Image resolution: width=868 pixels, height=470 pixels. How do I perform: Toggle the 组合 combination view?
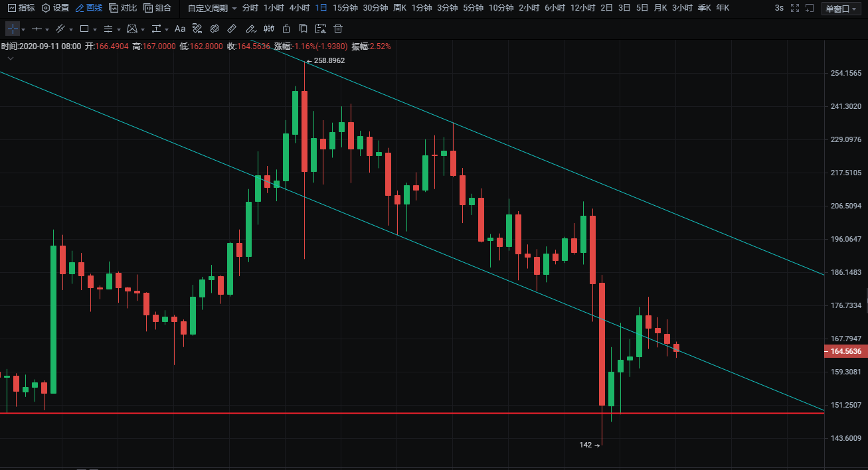157,8
